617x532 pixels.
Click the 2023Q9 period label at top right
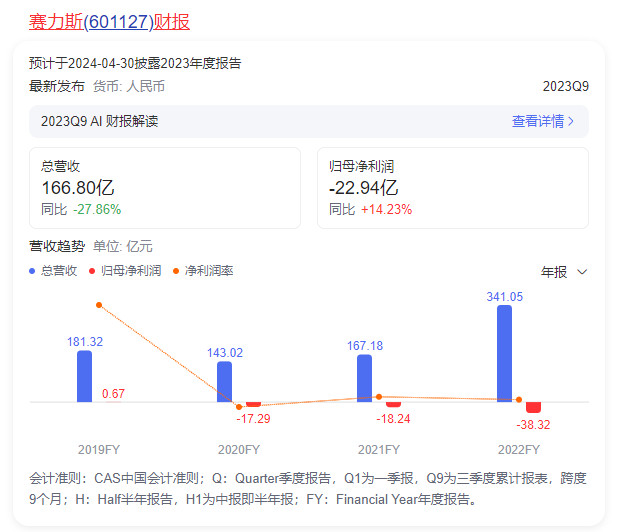click(565, 86)
